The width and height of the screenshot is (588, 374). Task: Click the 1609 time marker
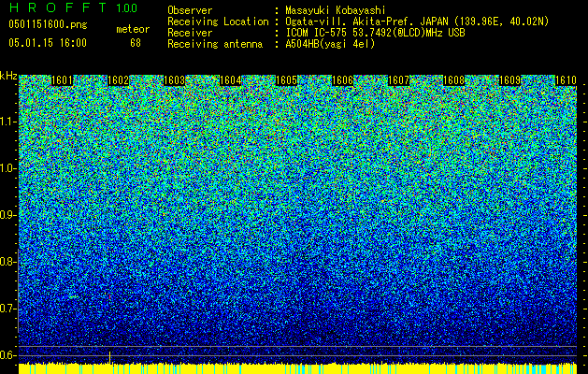pos(510,80)
